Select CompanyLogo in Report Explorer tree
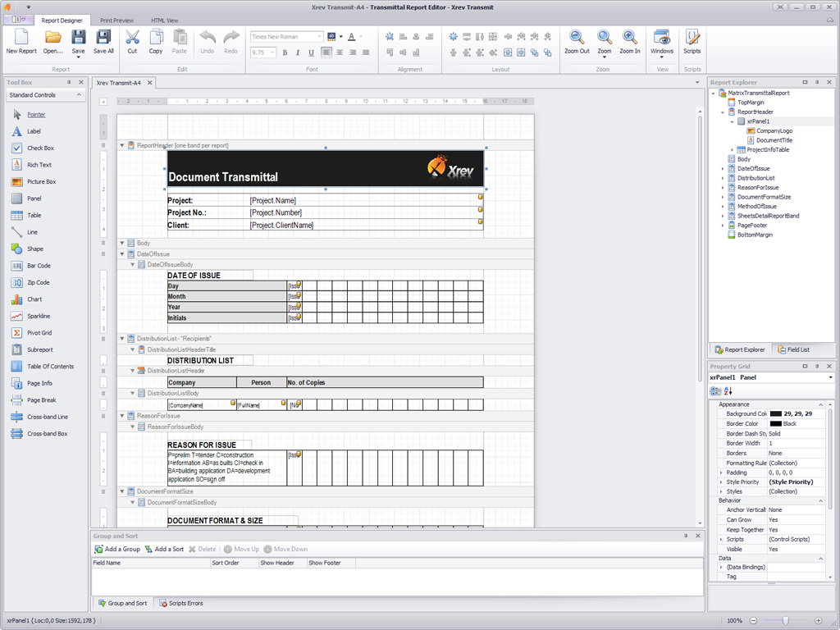 [774, 130]
